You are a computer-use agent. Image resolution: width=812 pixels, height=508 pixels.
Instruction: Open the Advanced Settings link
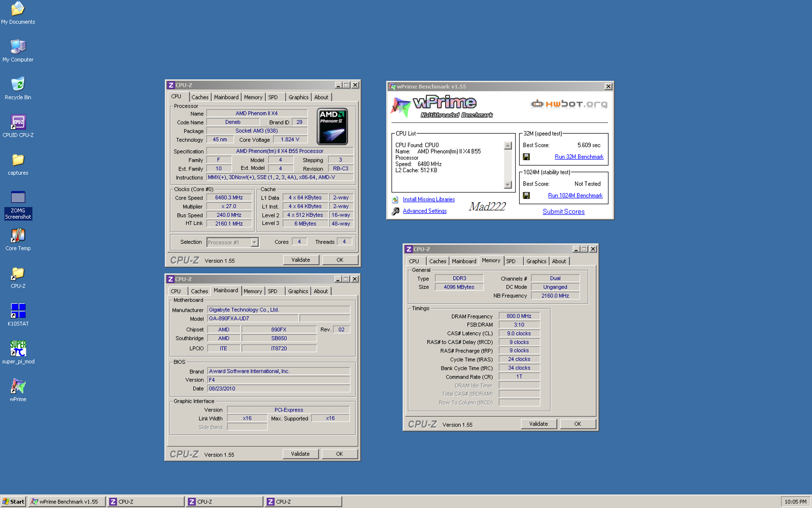pyautogui.click(x=425, y=211)
